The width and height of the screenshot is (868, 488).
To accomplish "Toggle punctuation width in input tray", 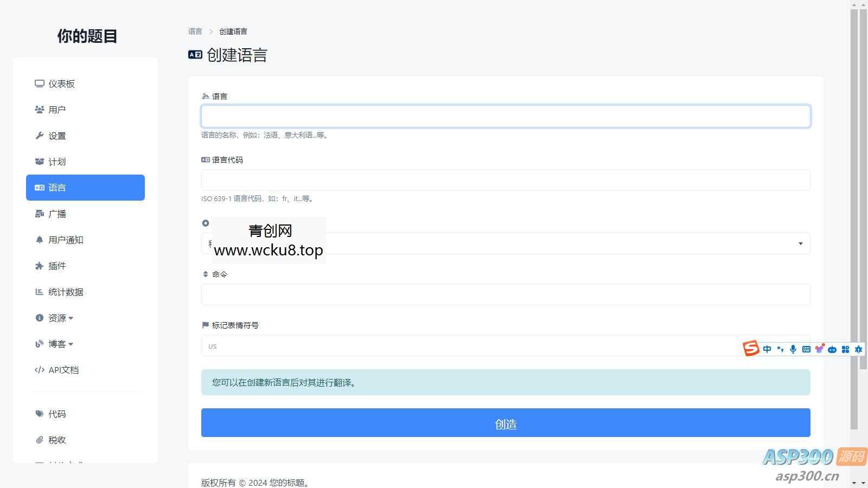I will 780,349.
